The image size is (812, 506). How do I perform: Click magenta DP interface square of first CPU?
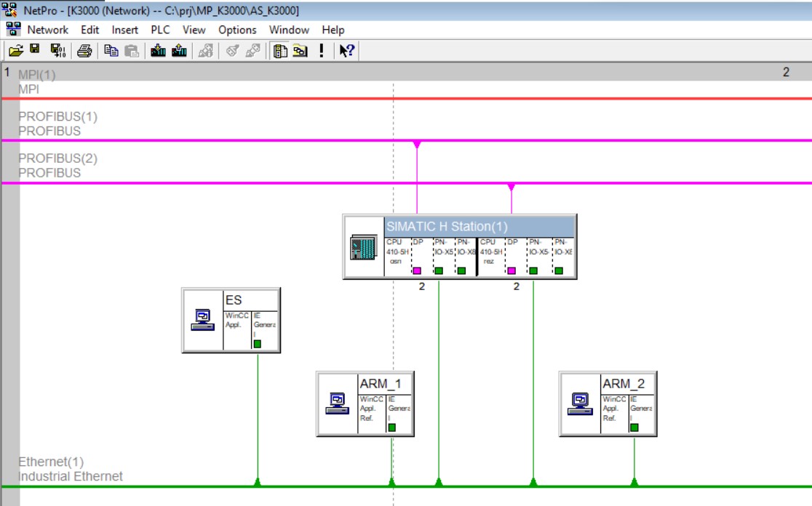click(417, 270)
